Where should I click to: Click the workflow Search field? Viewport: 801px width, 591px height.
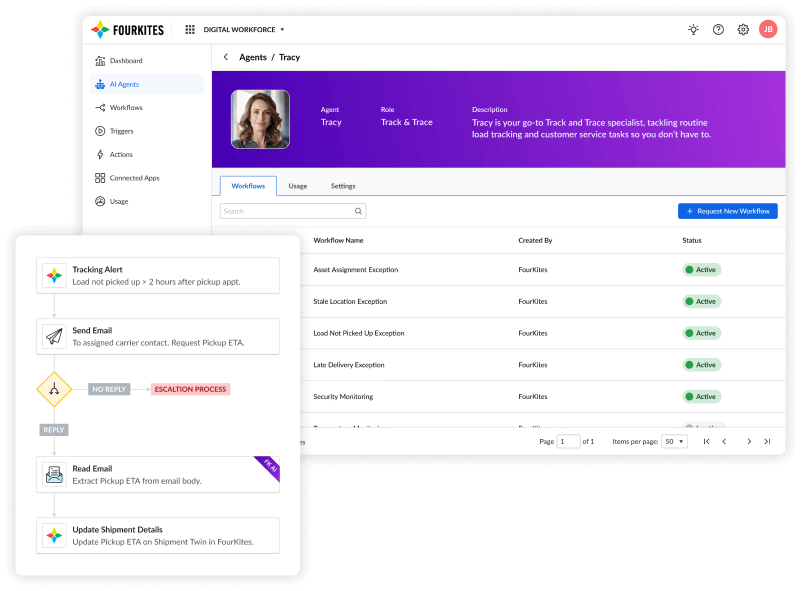[x=293, y=211]
